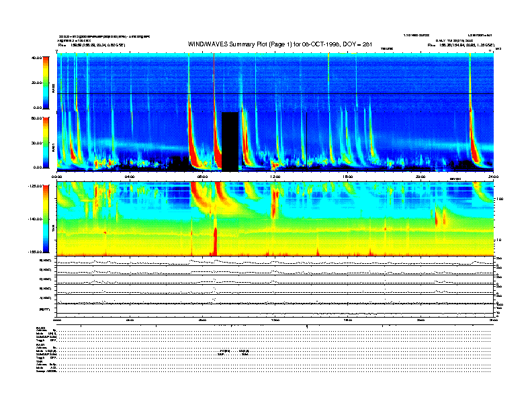532x411 pixels.
Task: Click the 20:00 tick under RAD1 spectrogram
Action: (x=420, y=177)
